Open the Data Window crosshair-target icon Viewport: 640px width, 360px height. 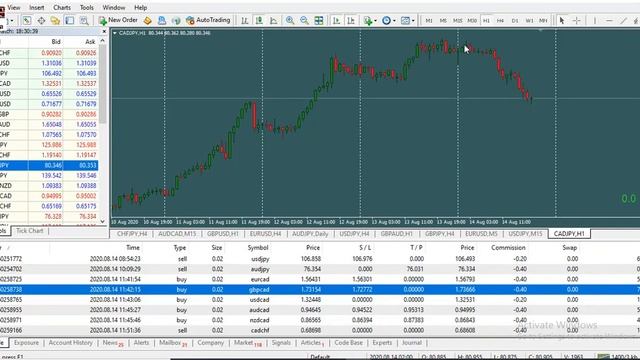point(41,20)
